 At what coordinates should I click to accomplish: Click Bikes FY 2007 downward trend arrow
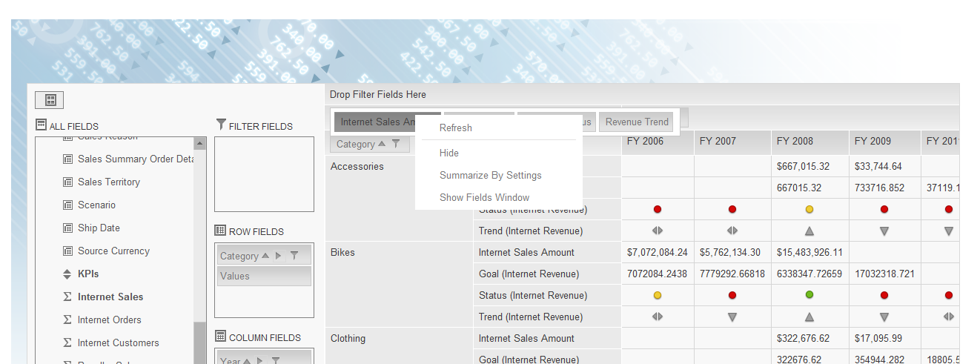(732, 317)
